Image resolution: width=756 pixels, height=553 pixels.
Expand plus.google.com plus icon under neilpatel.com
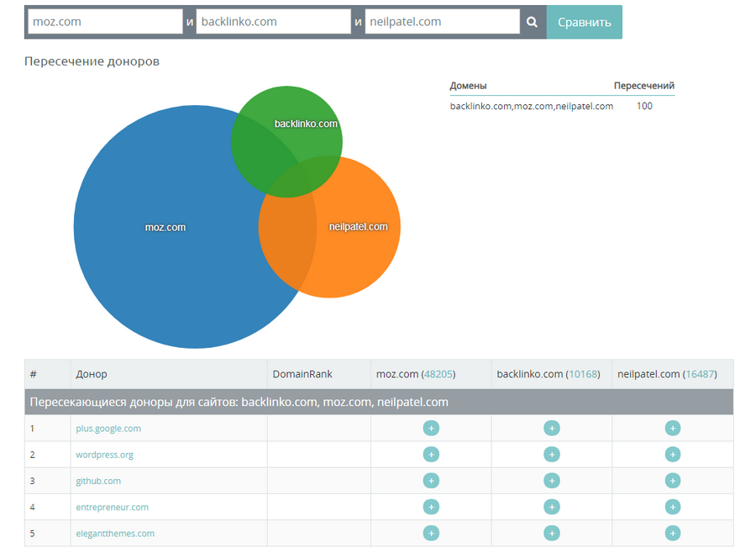click(x=673, y=428)
